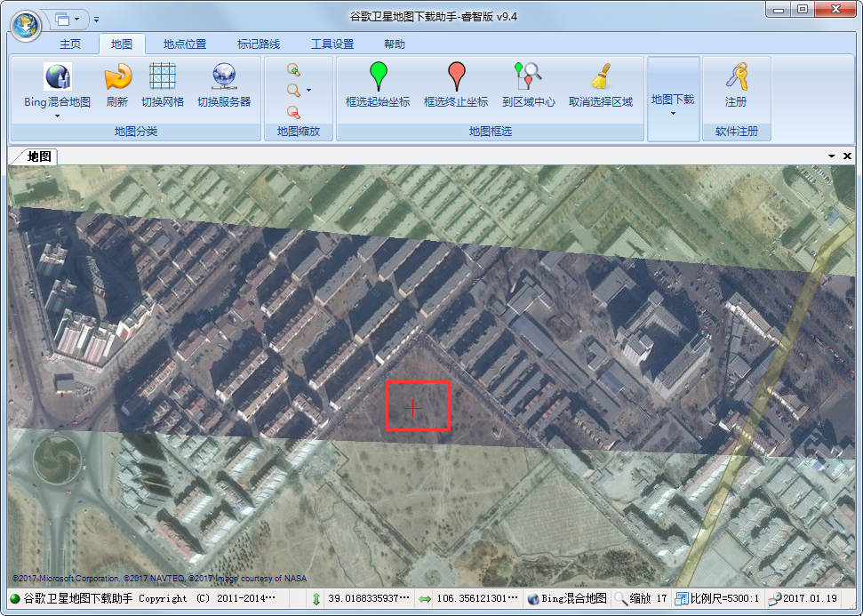Open the 地点位置 ribbon tab
Screen dimensions: 863x616
185,44
